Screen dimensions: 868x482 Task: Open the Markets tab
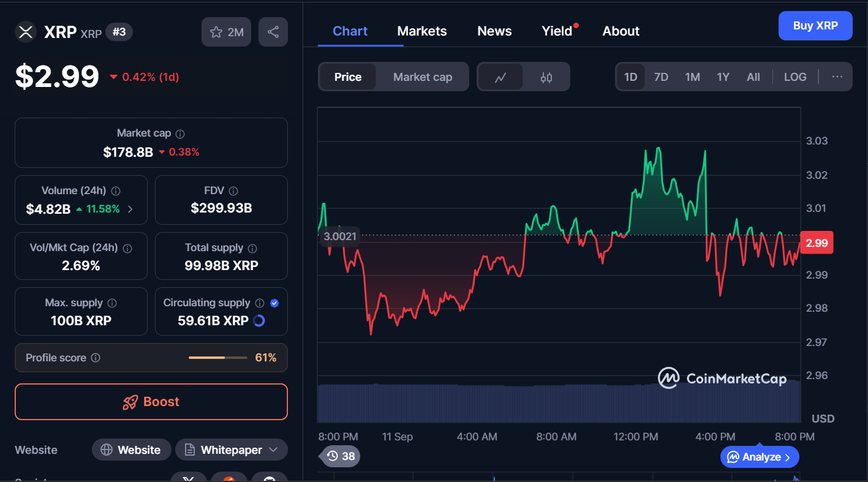[x=422, y=31]
